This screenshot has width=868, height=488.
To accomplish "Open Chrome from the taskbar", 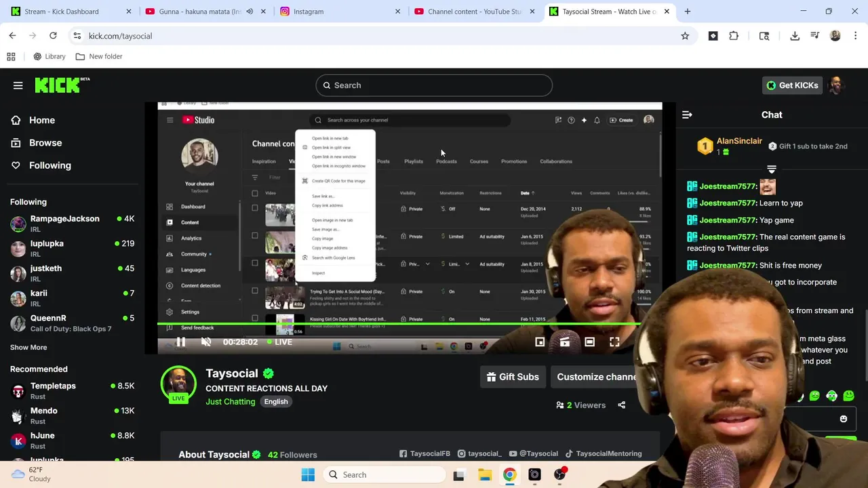I will [x=509, y=474].
